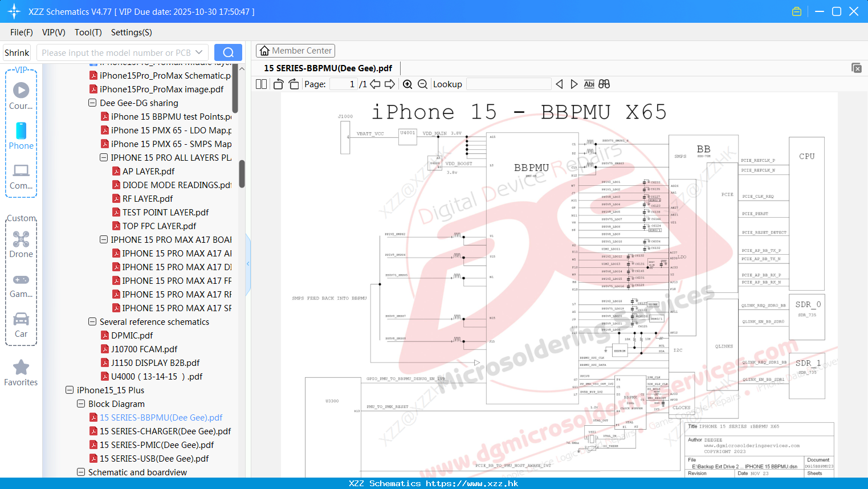Collapse the Block Diagram folder
Image resolution: width=868 pixels, height=489 pixels.
81,404
